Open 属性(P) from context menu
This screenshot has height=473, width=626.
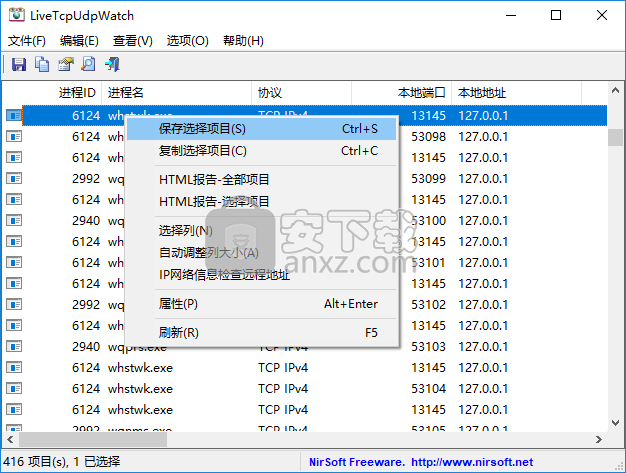(x=261, y=304)
